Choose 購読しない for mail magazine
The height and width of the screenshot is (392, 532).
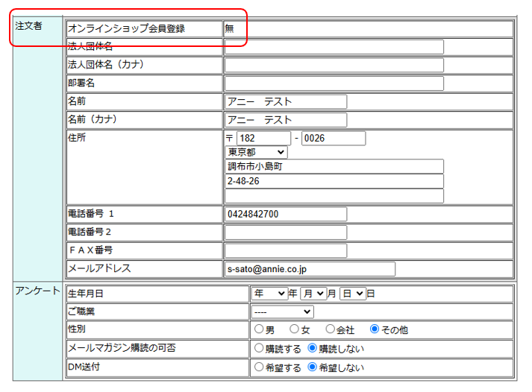313,348
